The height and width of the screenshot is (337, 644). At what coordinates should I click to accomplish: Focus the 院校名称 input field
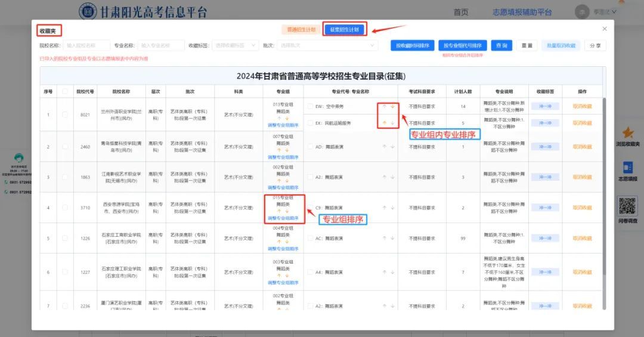click(x=86, y=45)
